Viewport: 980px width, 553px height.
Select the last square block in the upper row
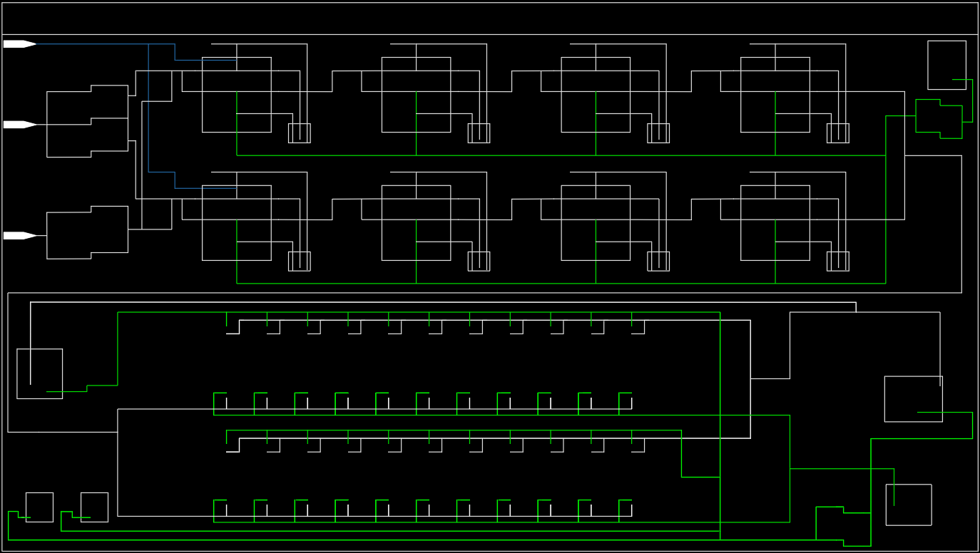coord(775,95)
